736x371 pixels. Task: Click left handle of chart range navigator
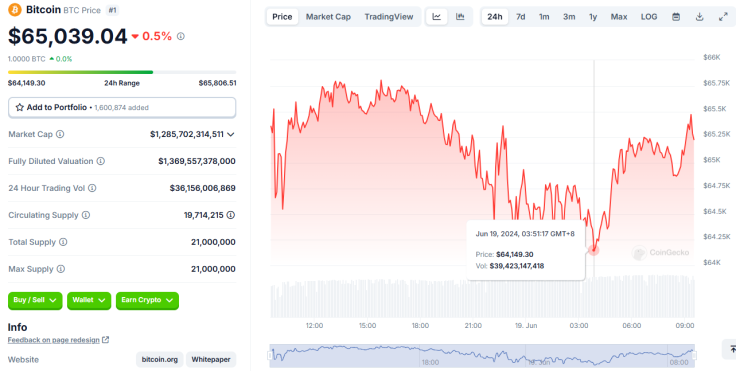pyautogui.click(x=270, y=356)
